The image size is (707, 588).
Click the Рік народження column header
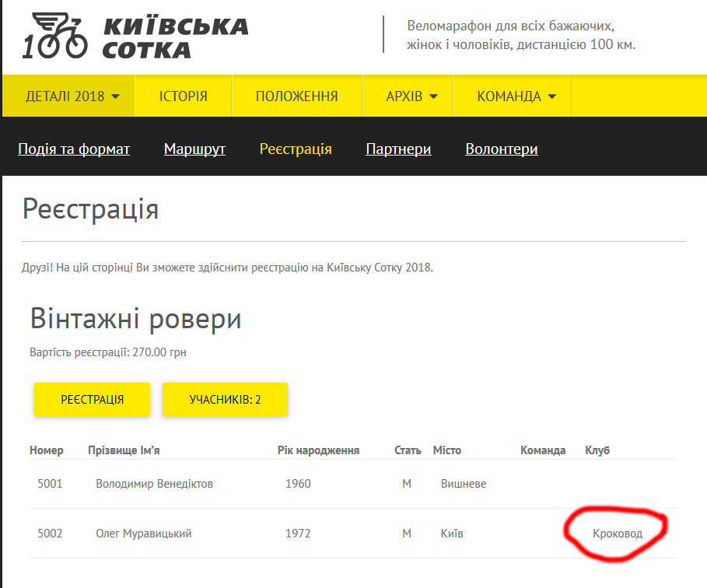(318, 450)
